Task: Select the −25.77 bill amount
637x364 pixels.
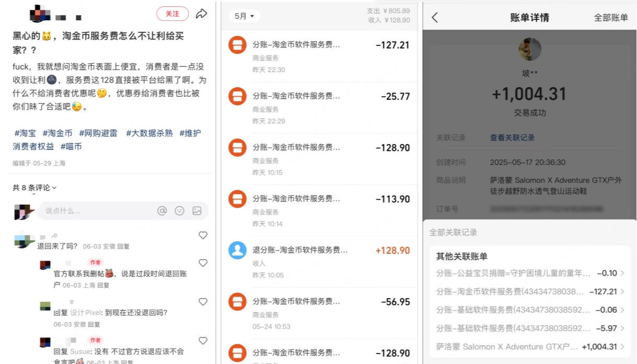Action: pos(396,96)
